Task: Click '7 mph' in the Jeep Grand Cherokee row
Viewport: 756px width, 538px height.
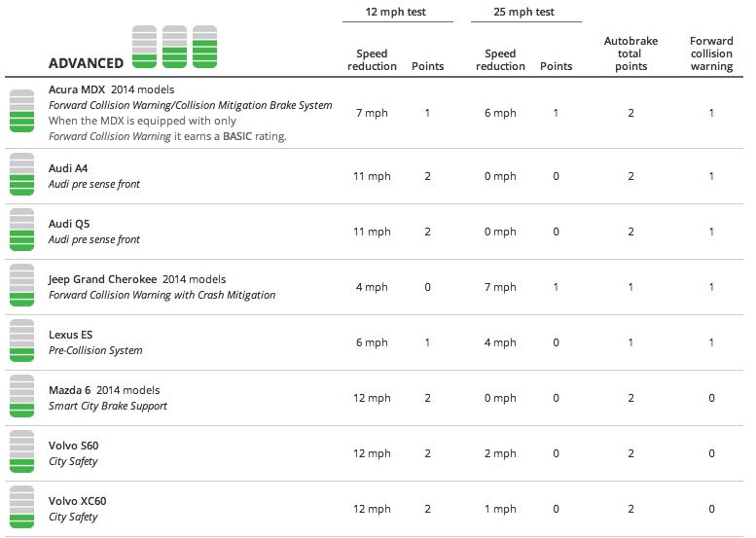Action: pos(500,287)
